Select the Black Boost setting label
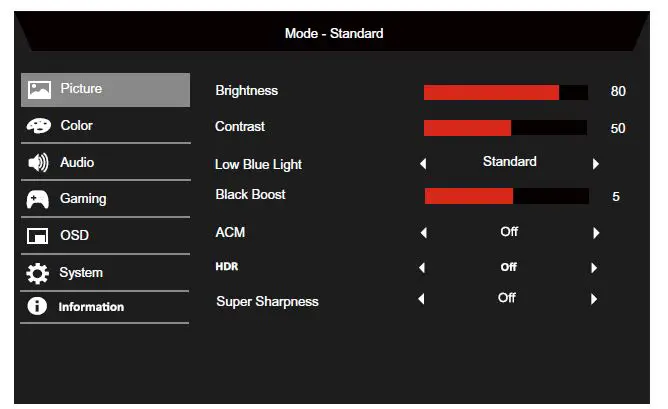The image size is (668, 409). (250, 194)
